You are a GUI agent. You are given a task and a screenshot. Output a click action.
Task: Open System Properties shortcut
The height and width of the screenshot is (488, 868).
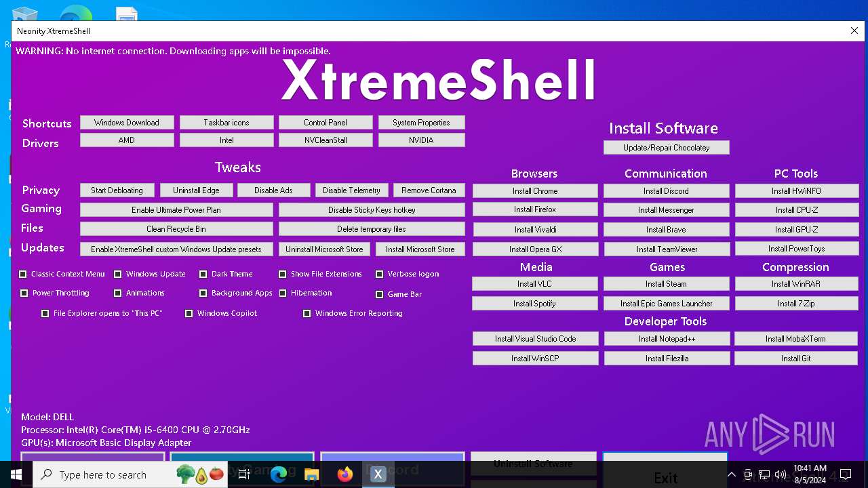coord(421,123)
